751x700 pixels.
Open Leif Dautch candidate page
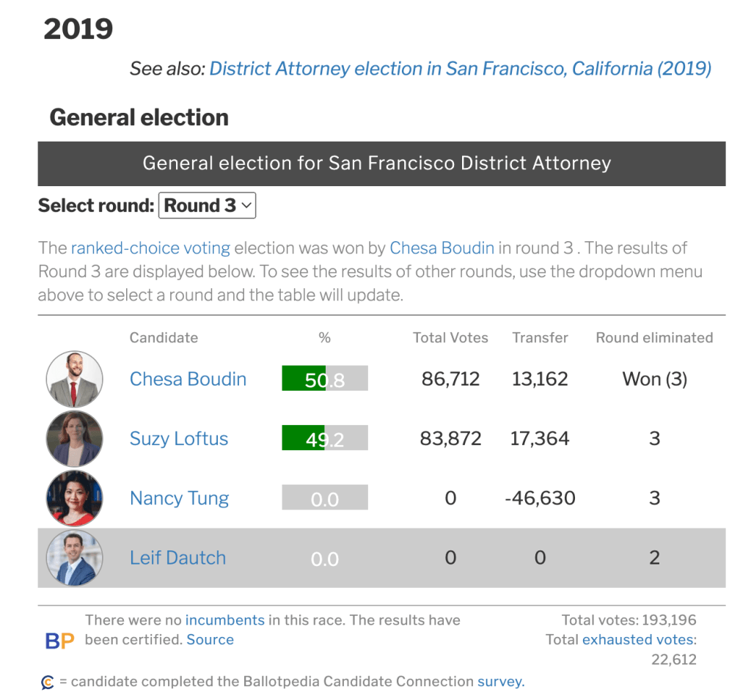177,558
